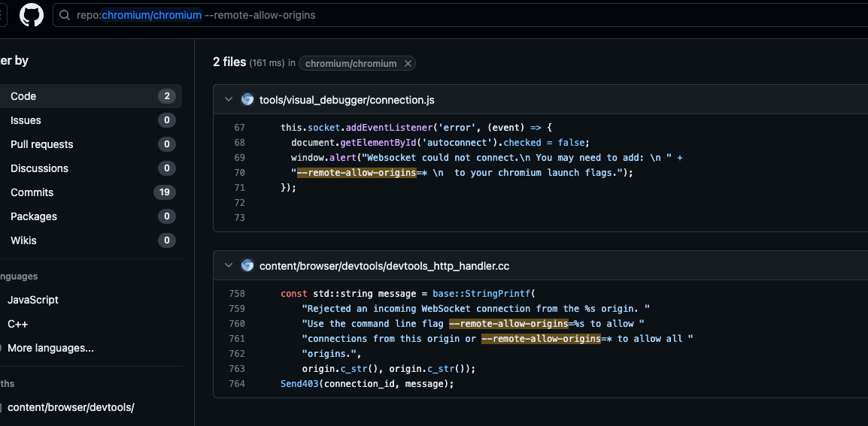868x426 pixels.
Task: Select the Issues filter
Action: coord(26,120)
